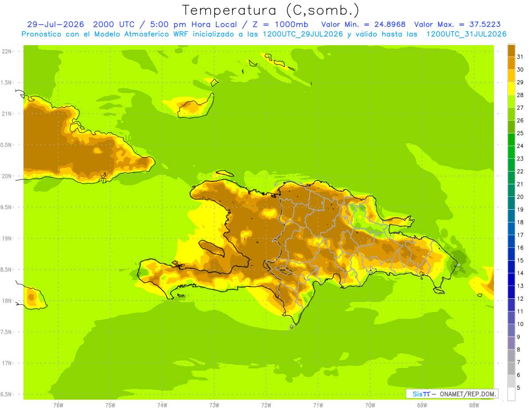532x411 pixels.
Task: Click the brown legend swatch above 31
Action: point(511,51)
